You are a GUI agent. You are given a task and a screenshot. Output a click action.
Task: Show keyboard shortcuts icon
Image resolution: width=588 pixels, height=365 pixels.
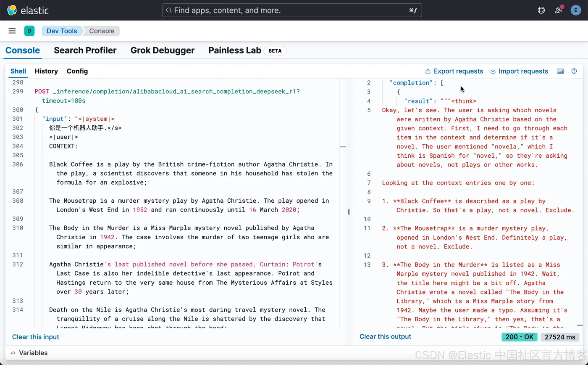[x=560, y=71]
